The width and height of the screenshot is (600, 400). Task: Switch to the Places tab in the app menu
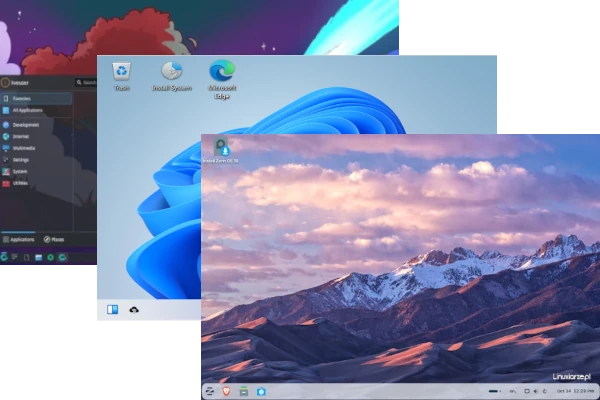(54, 240)
